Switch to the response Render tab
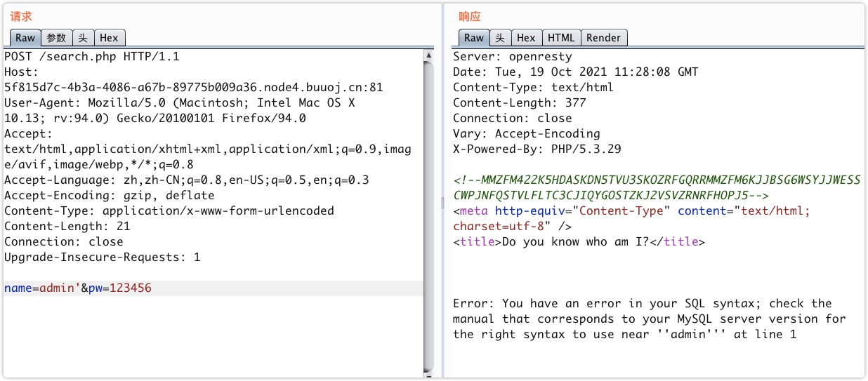Viewport: 868px width, 381px height. click(x=603, y=38)
